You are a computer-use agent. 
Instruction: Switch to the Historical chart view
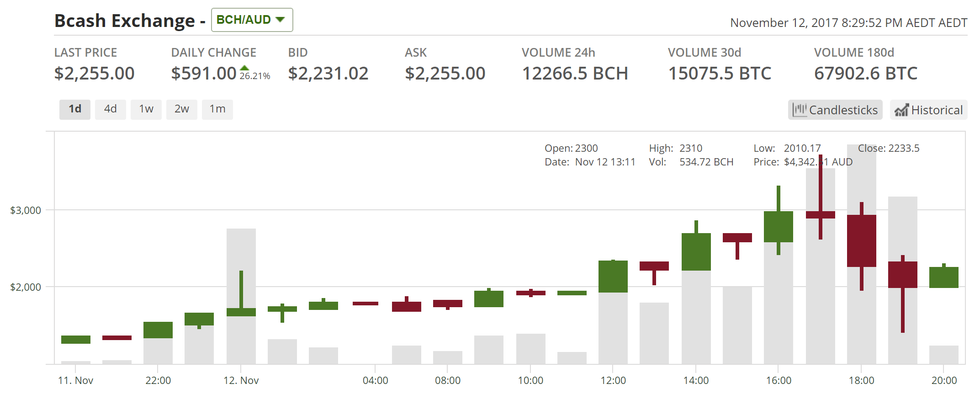click(928, 110)
